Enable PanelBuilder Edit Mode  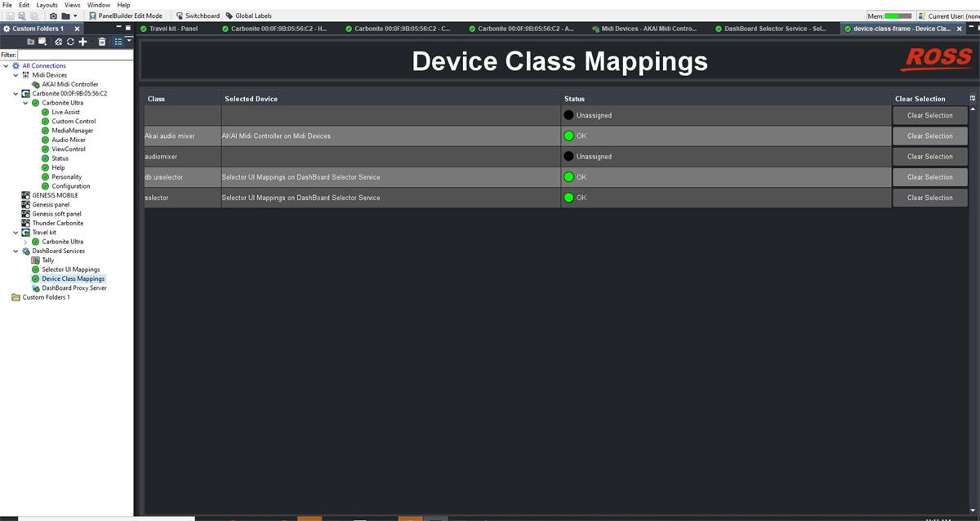(125, 16)
